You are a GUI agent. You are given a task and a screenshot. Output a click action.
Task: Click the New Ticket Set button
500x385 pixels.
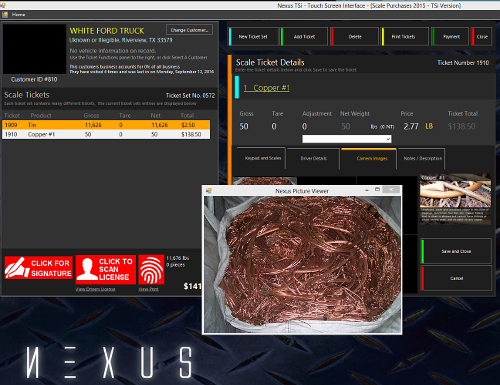[x=253, y=37]
